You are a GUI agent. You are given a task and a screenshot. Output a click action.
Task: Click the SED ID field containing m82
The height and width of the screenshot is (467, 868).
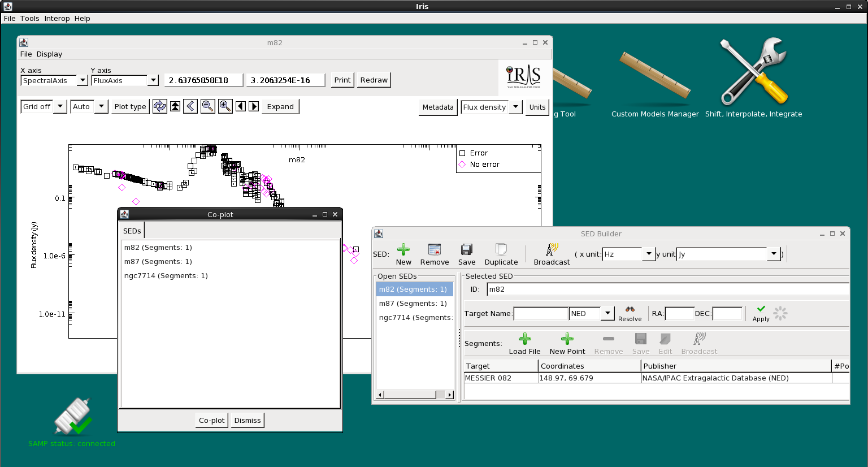coord(668,289)
